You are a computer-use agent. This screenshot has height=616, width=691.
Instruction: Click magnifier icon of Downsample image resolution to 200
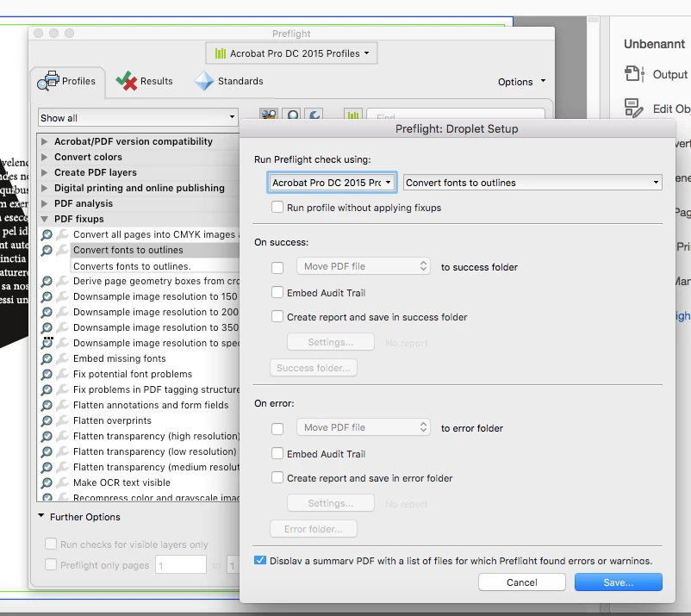pyautogui.click(x=47, y=313)
